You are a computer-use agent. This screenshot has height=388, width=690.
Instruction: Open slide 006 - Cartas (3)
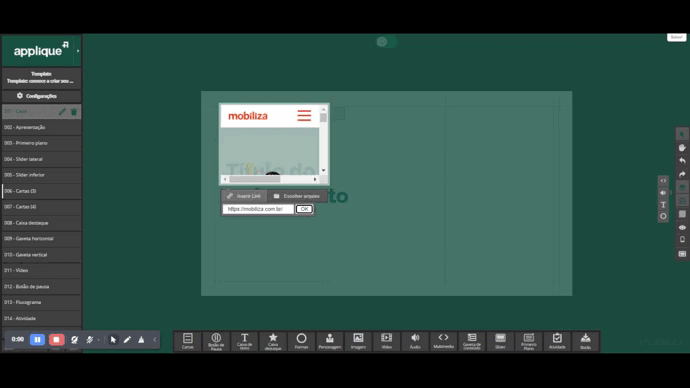(41, 191)
